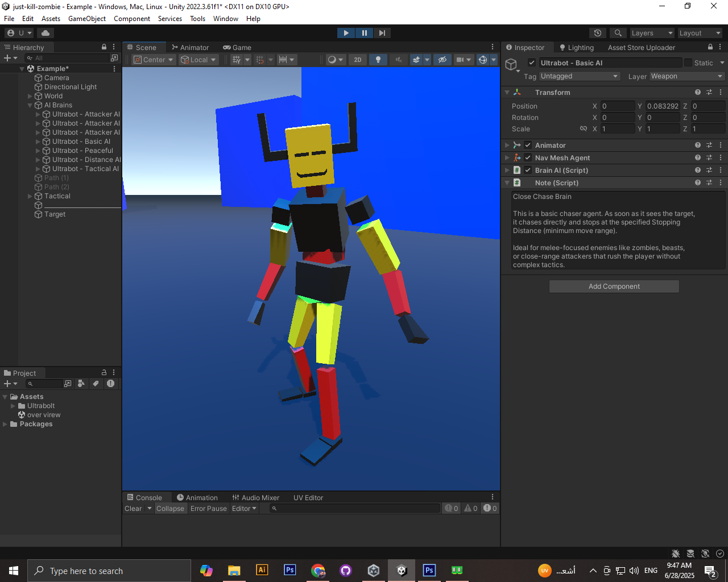Click the Add Component button
Screen dimensions: 728x582
(x=614, y=286)
